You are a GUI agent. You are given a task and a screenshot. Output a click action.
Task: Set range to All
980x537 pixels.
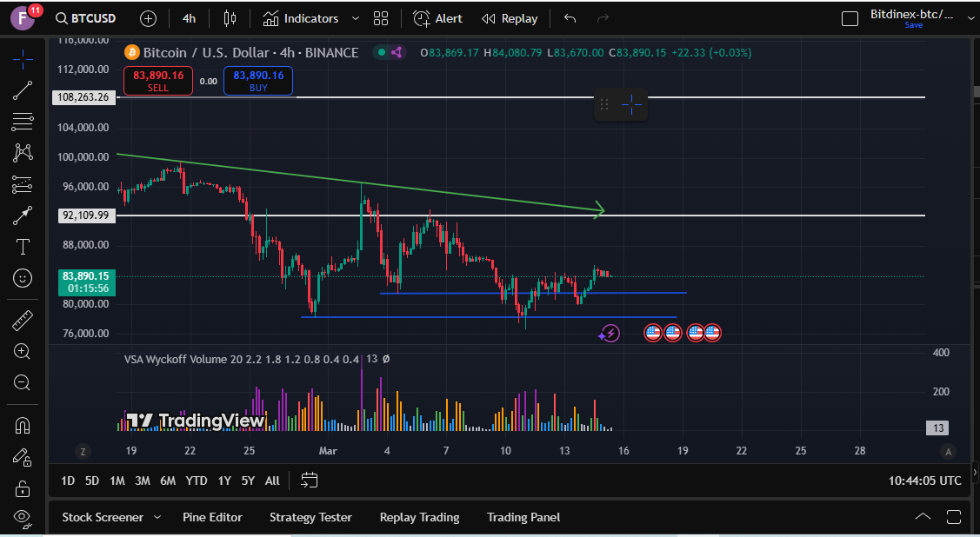pyautogui.click(x=272, y=481)
